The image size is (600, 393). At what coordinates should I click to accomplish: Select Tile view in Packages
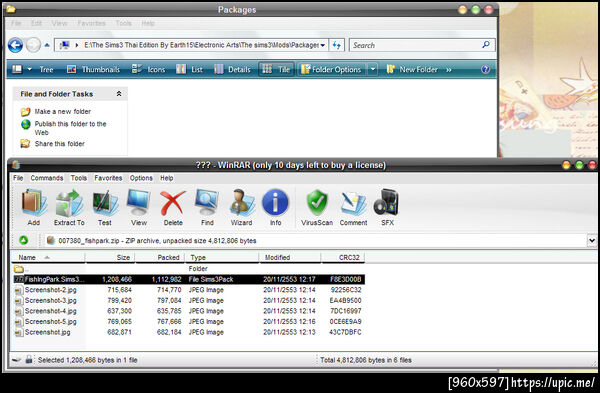[276, 69]
